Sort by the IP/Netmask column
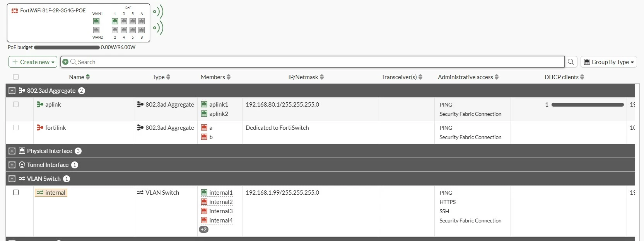 click(306, 77)
